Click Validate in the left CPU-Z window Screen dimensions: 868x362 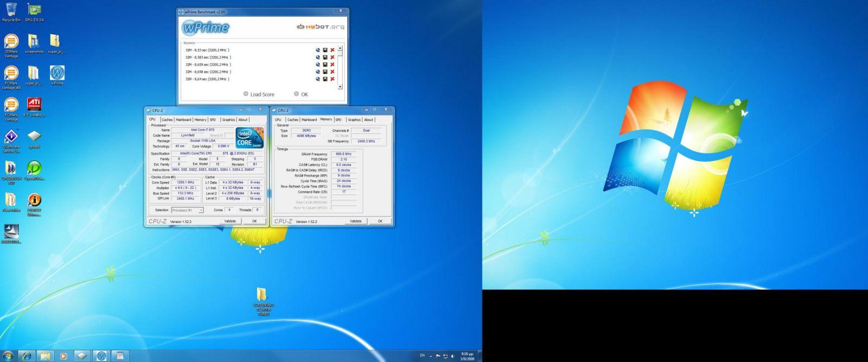(x=230, y=221)
